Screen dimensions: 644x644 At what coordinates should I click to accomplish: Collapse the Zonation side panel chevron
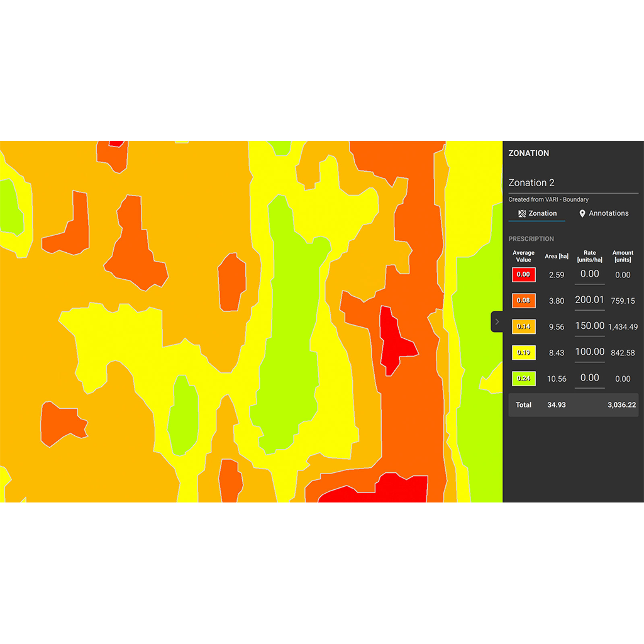click(497, 322)
